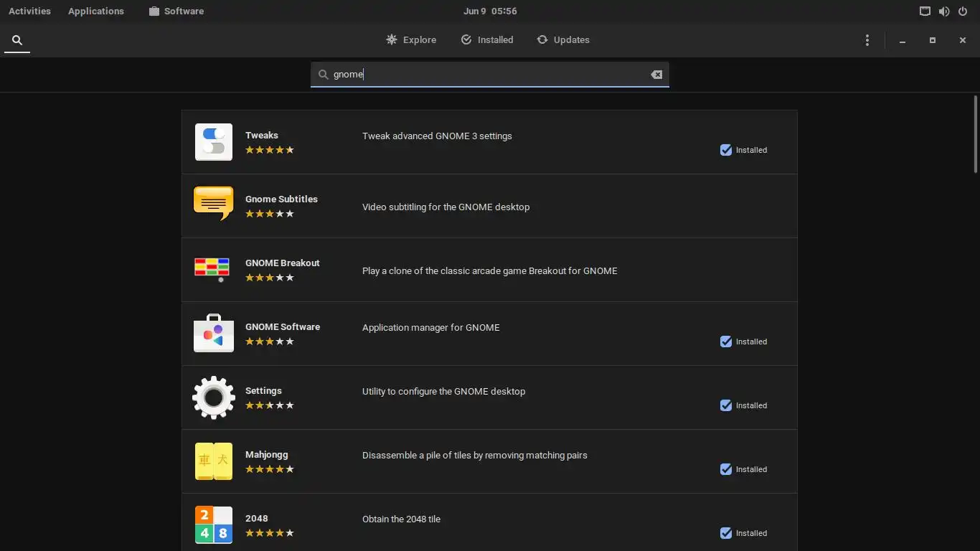Image resolution: width=980 pixels, height=551 pixels.
Task: Open the Software app menu in top bar
Action: (x=176, y=11)
